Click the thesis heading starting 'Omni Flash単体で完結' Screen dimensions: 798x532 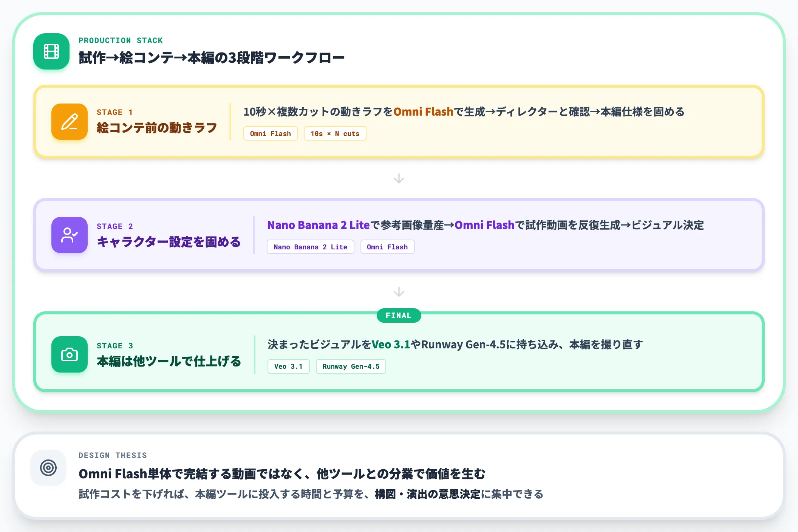point(282,474)
